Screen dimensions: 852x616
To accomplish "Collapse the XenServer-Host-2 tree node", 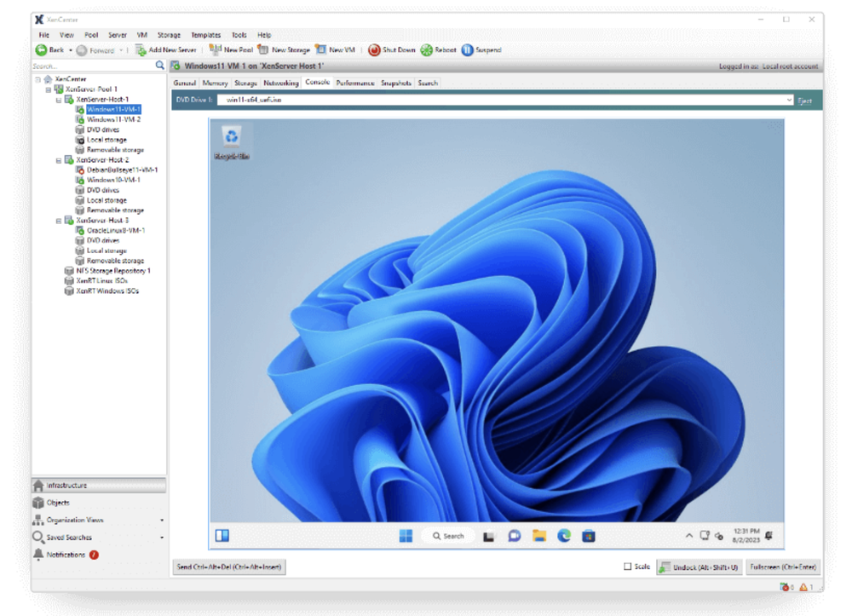I will [59, 160].
